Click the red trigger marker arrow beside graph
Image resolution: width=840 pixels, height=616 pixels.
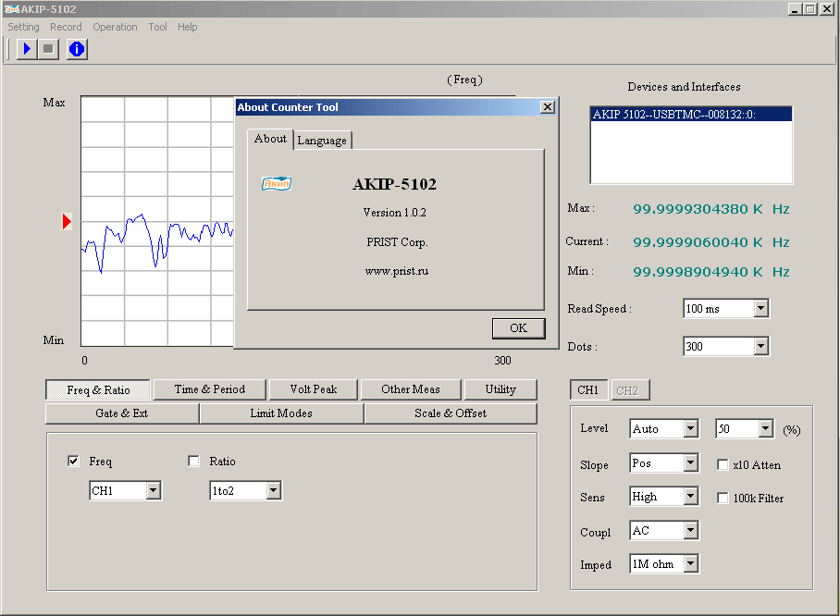(x=67, y=221)
